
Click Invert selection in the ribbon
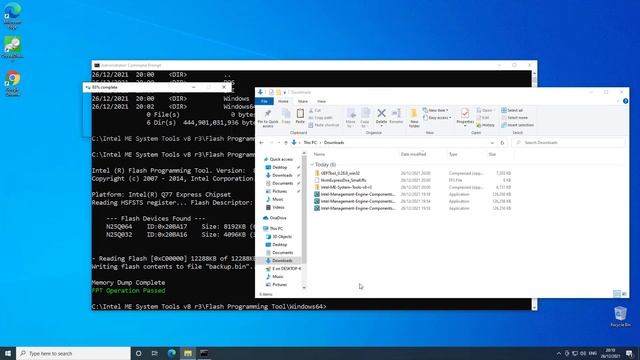(518, 125)
